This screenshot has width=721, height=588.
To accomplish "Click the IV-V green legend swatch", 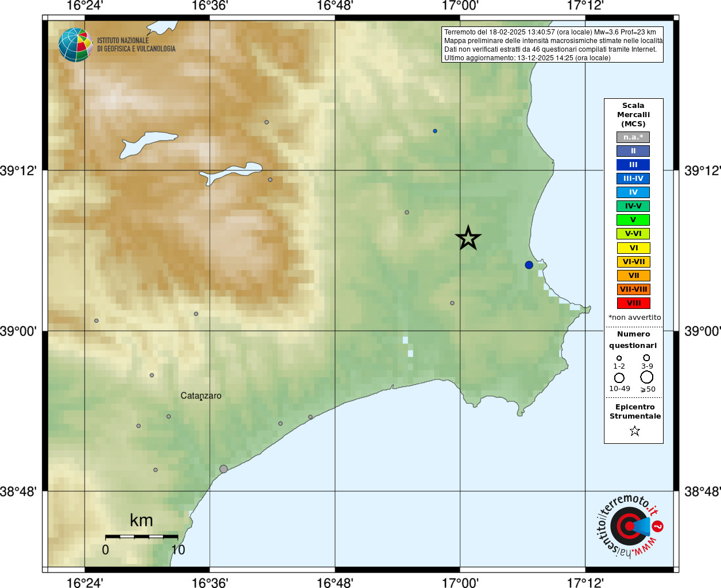I will (633, 206).
